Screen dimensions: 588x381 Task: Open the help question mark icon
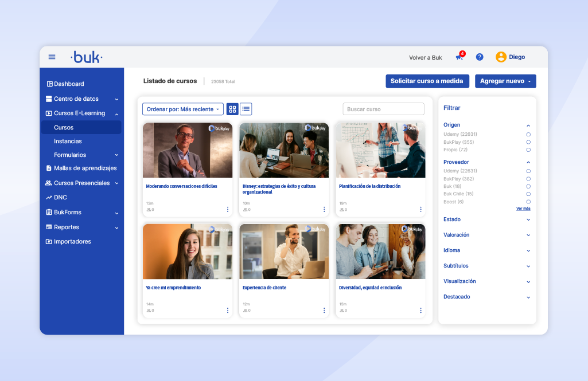pos(480,57)
